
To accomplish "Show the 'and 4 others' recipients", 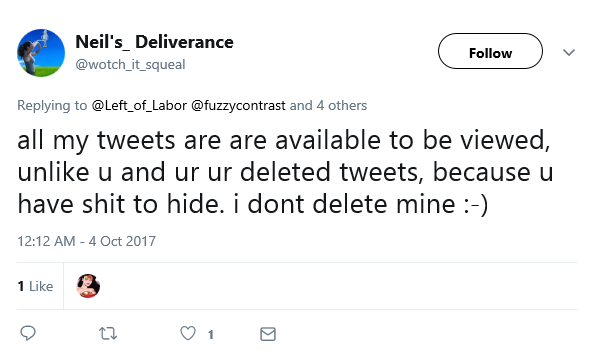I will (x=328, y=105).
